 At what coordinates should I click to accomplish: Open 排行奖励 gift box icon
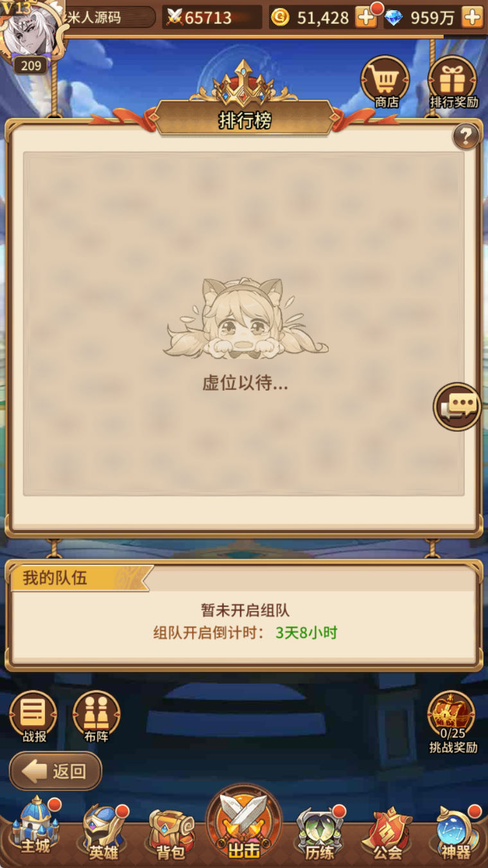pyautogui.click(x=453, y=82)
